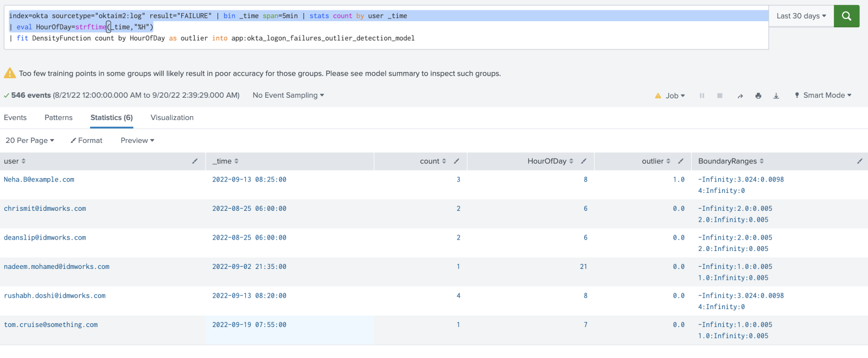Click timestamp 2022-09-19 07:55:00
Viewport: 868px width, 358px height.
point(249,325)
